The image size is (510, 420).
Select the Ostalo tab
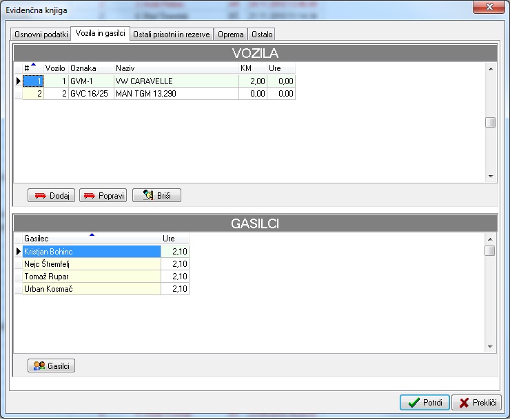click(x=262, y=34)
